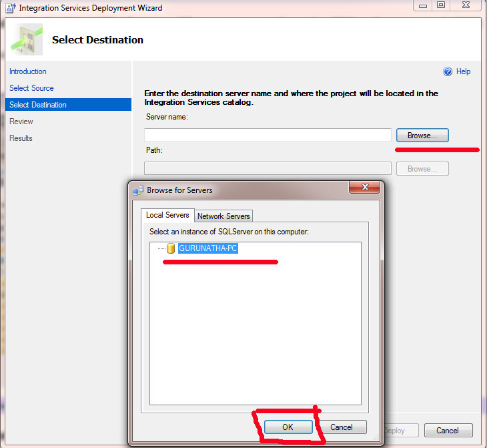The height and width of the screenshot is (448, 487).
Task: Confirm server selection with OK
Action: (288, 427)
